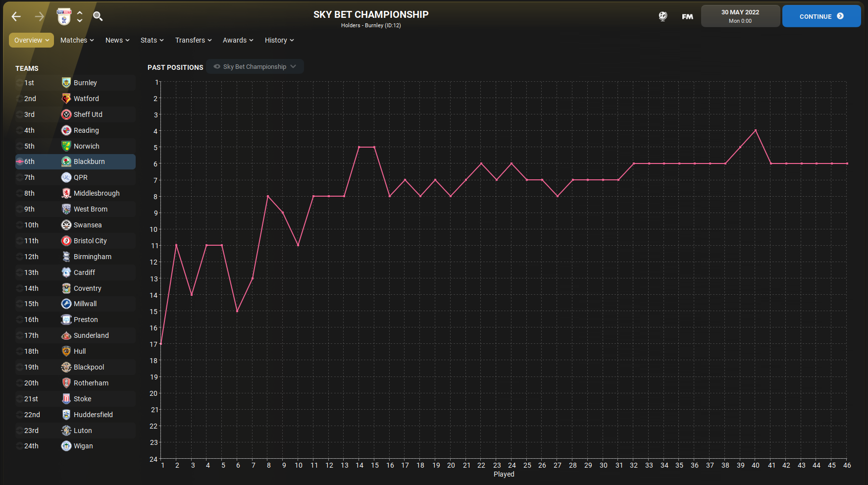Click Millwall club crest
Screen dimensions: 868x485
66,304
